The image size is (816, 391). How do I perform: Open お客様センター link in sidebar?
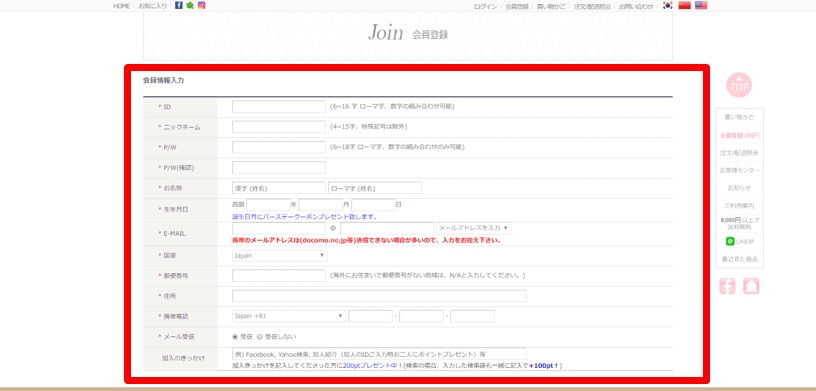coord(739,170)
